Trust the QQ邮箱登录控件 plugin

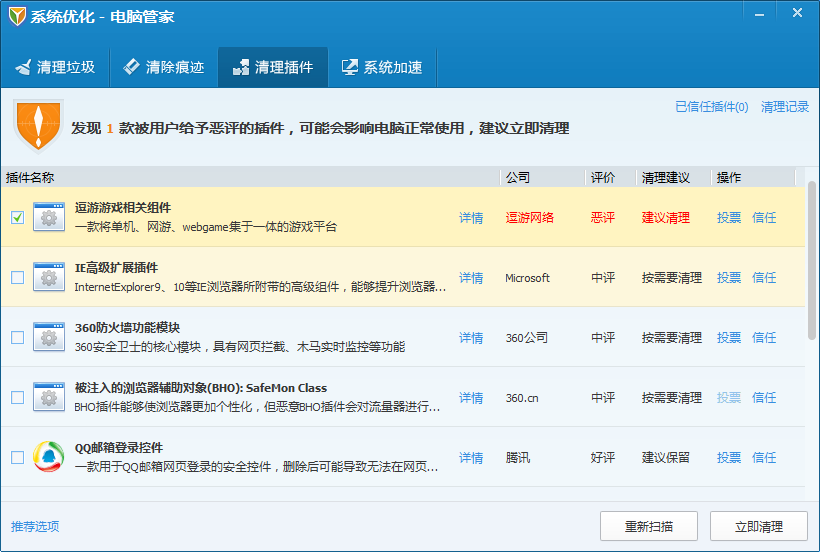tap(764, 458)
